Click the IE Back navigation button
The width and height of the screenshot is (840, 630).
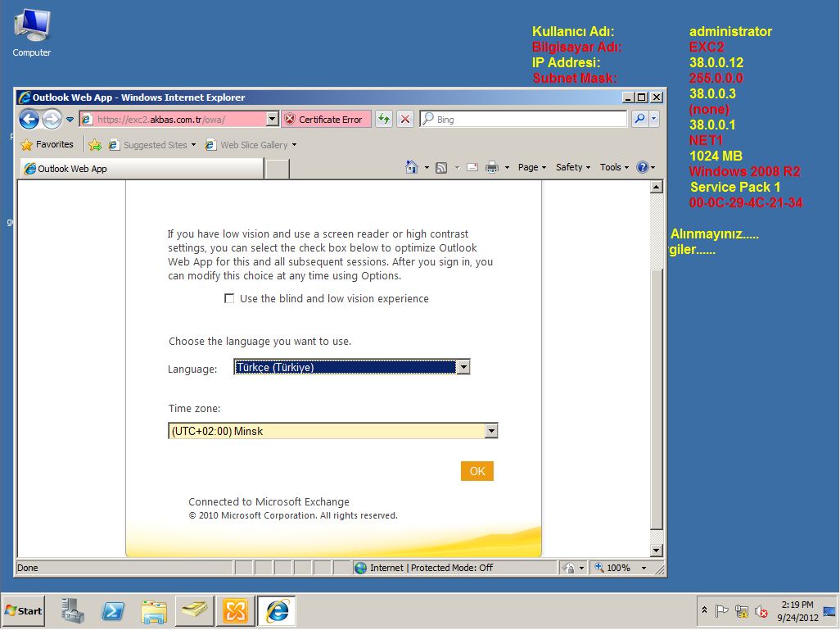pos(29,119)
